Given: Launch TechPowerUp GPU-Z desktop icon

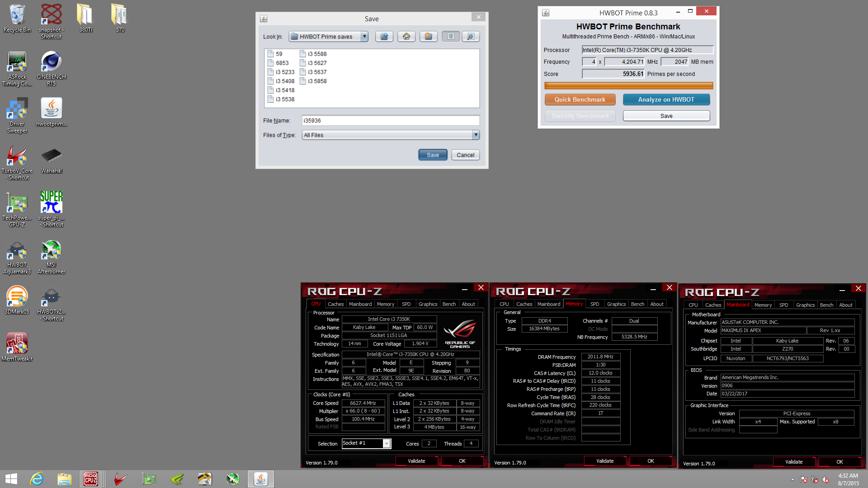Looking at the screenshot, I should tap(17, 210).
